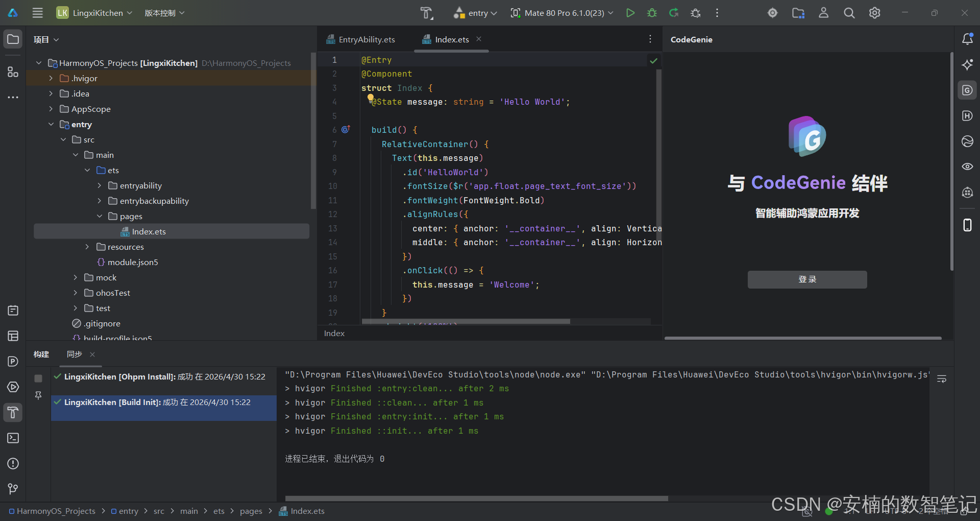This screenshot has width=980, height=521.
Task: Open the 项目 view dropdown
Action: point(46,39)
